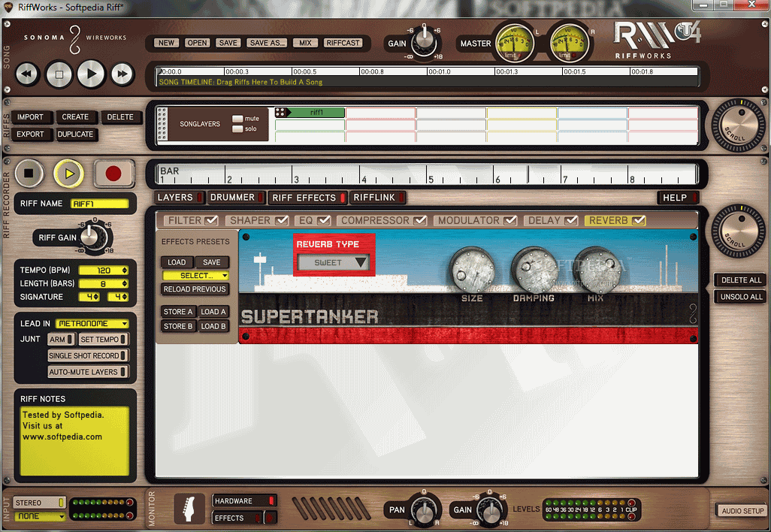Viewport: 771px width, 532px height.
Task: Click the guitar icon in the monitor section
Action: tap(189, 509)
